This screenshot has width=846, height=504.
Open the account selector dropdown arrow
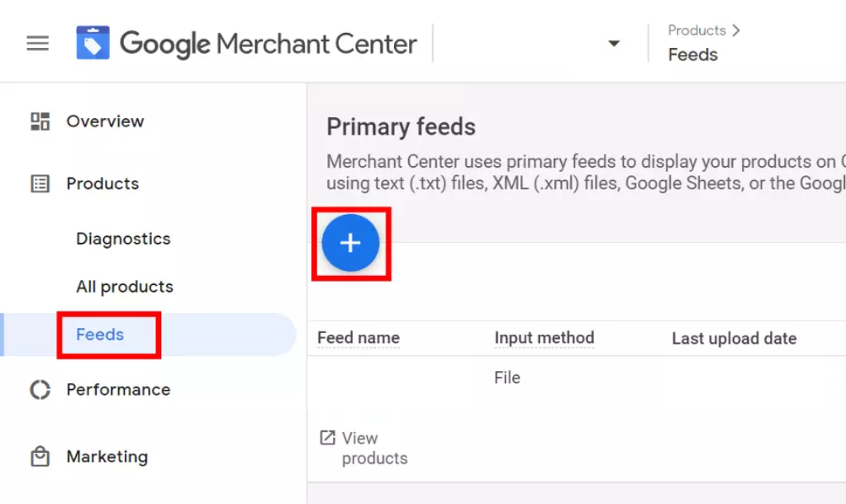pyautogui.click(x=614, y=43)
